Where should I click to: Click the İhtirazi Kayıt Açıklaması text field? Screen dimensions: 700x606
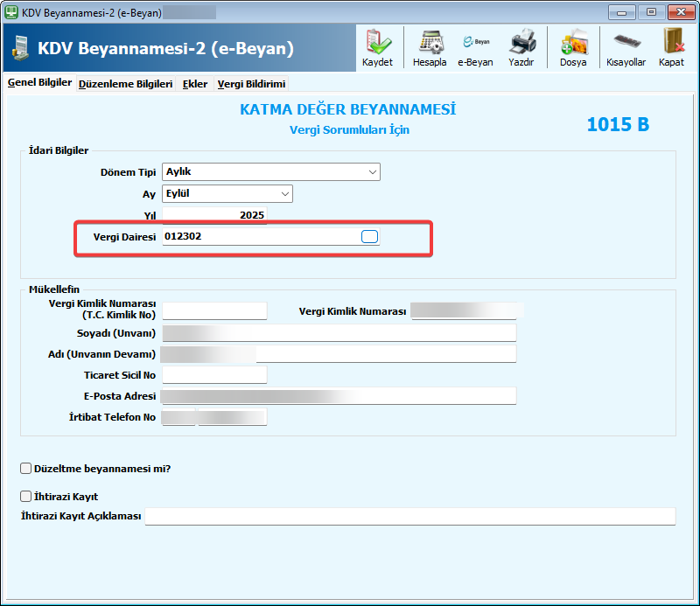pyautogui.click(x=409, y=516)
